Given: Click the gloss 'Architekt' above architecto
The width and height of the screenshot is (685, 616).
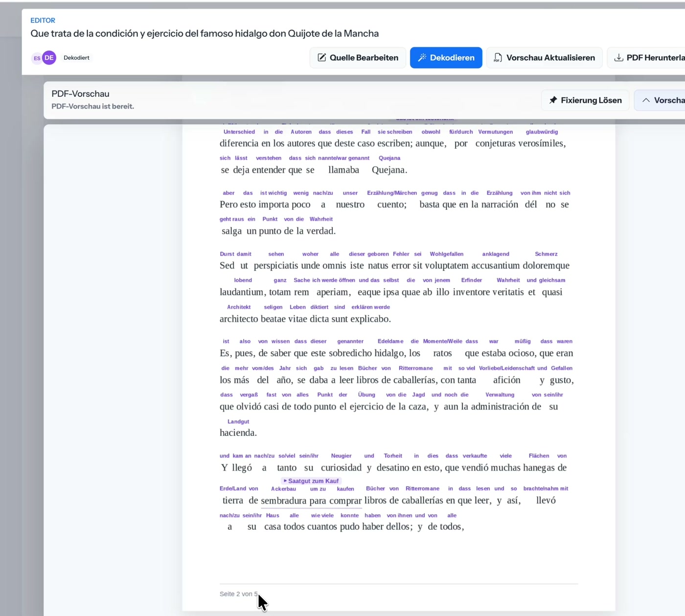Looking at the screenshot, I should (x=239, y=307).
